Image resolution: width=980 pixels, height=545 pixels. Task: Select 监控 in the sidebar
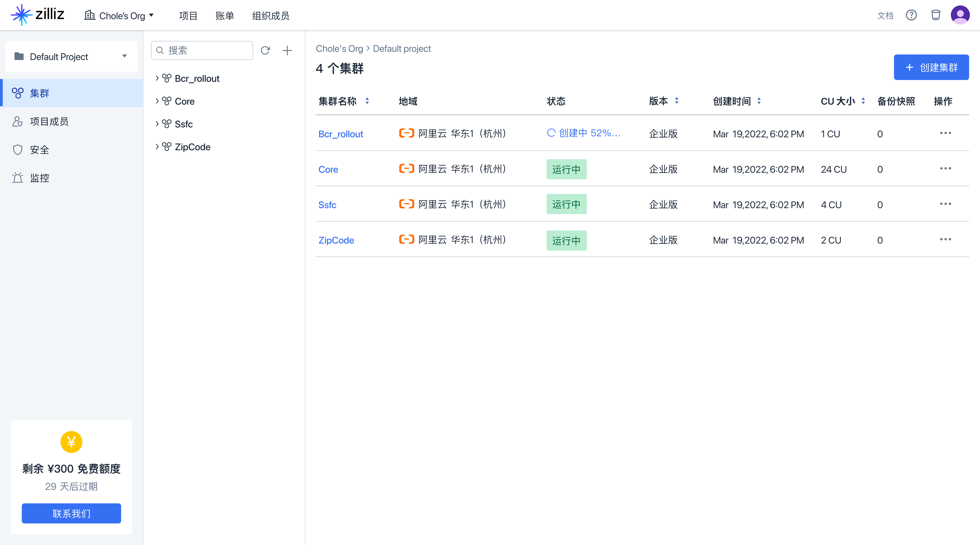72,178
